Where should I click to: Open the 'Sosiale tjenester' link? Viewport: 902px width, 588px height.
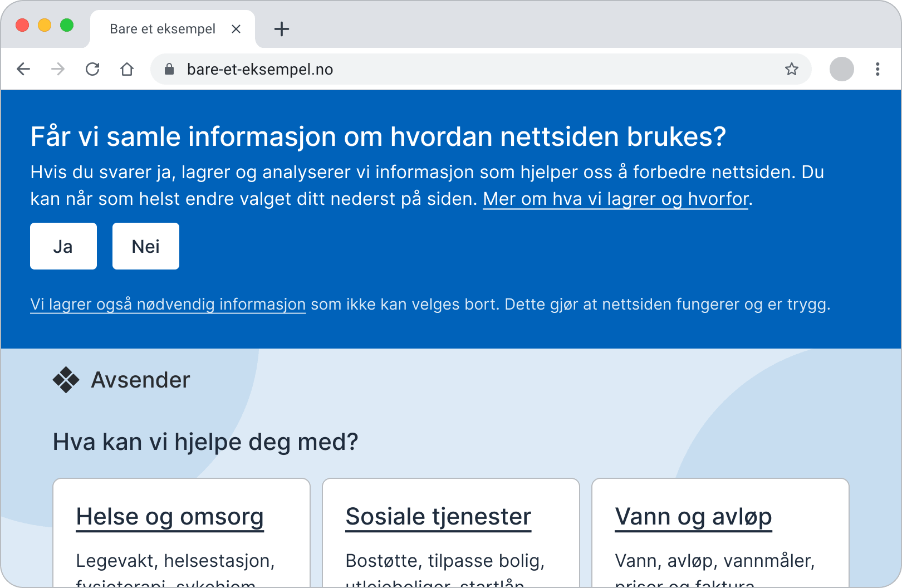tap(438, 517)
